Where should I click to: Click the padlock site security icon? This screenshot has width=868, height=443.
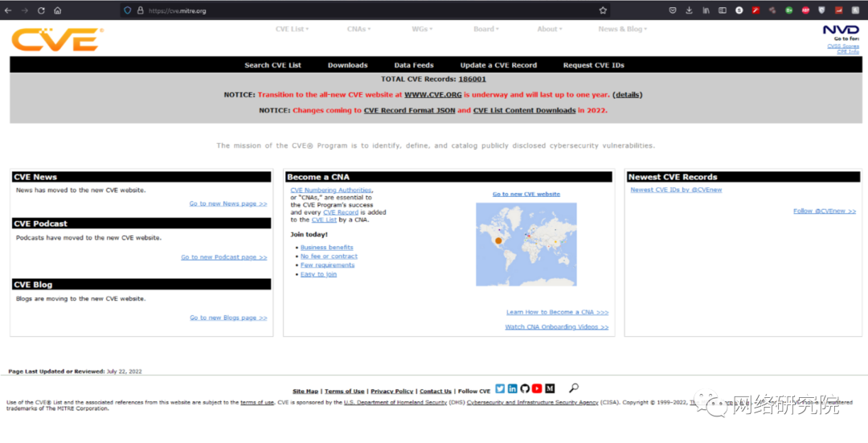[140, 10]
